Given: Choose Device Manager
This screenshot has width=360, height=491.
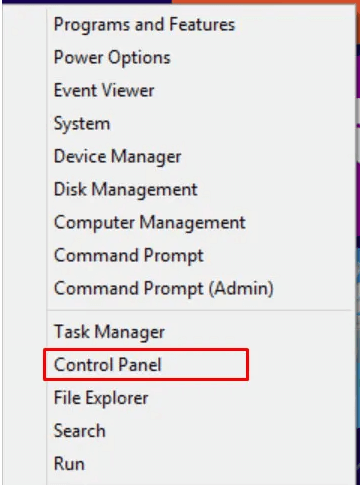Looking at the screenshot, I should coord(117,157).
